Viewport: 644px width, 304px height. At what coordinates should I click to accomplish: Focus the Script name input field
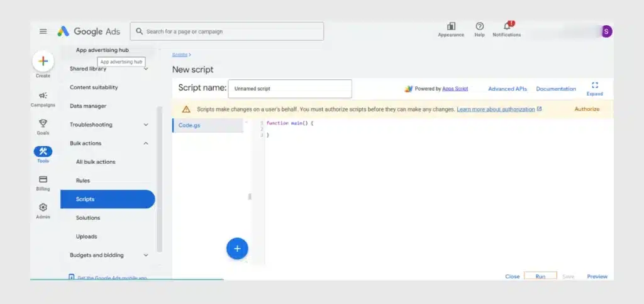click(x=290, y=89)
